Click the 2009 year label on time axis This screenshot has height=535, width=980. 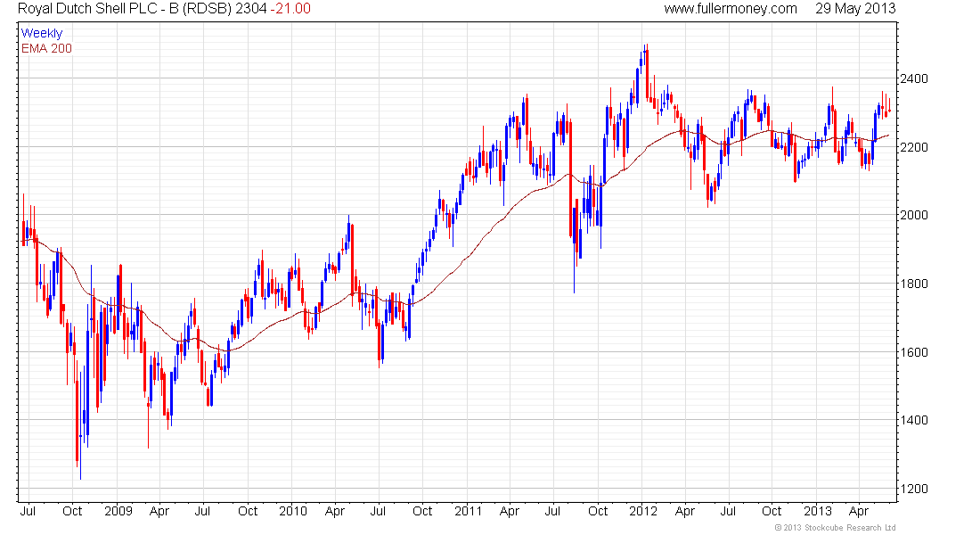(x=118, y=511)
